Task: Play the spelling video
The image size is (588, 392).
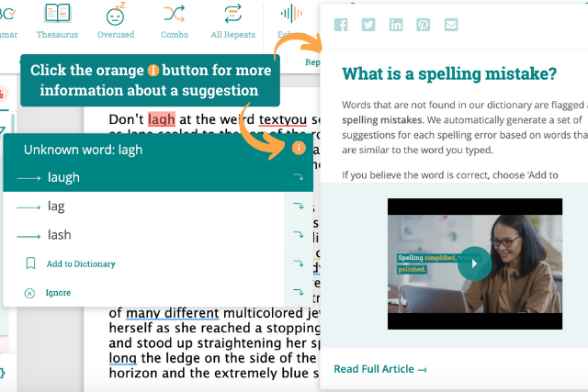Action: [x=474, y=263]
